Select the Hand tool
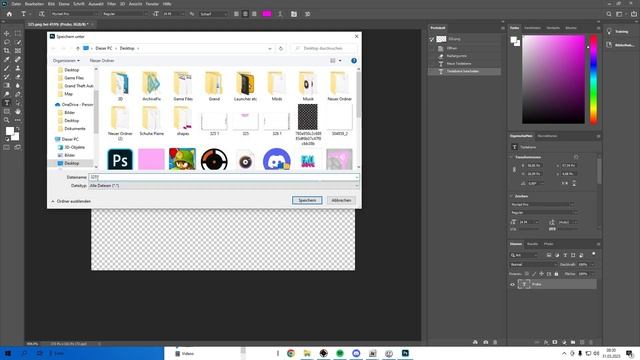 click(x=18, y=111)
